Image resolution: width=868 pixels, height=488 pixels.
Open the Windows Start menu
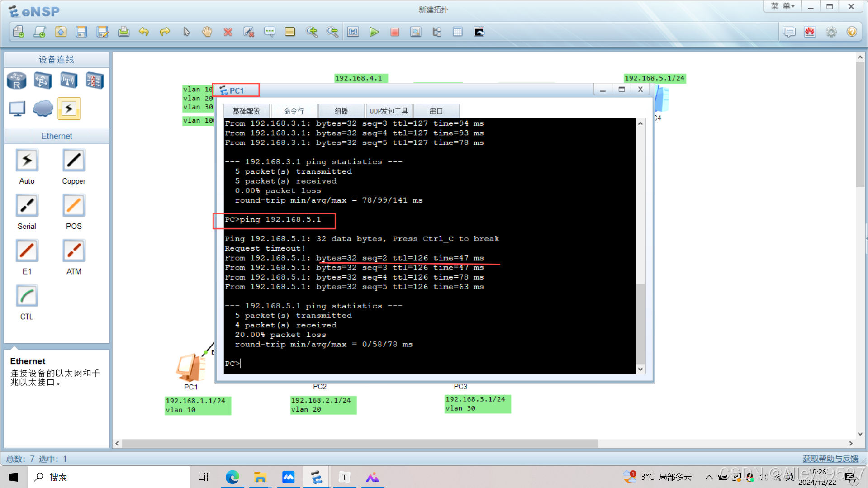(14, 477)
